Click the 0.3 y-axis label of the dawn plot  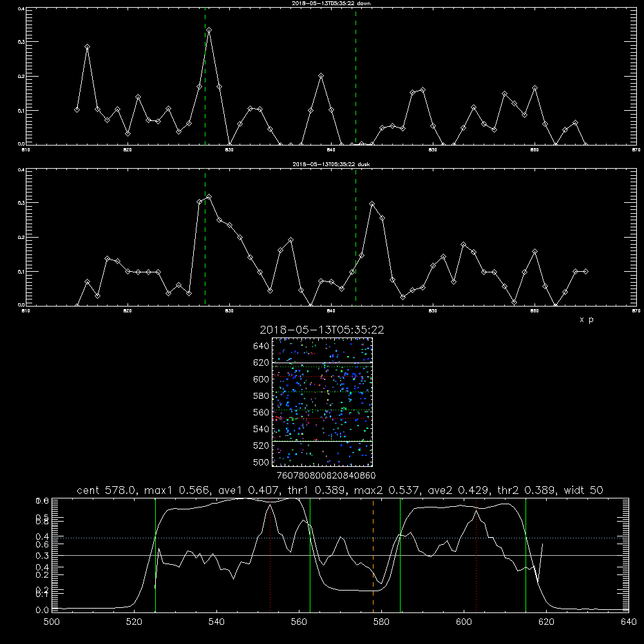tap(21, 41)
